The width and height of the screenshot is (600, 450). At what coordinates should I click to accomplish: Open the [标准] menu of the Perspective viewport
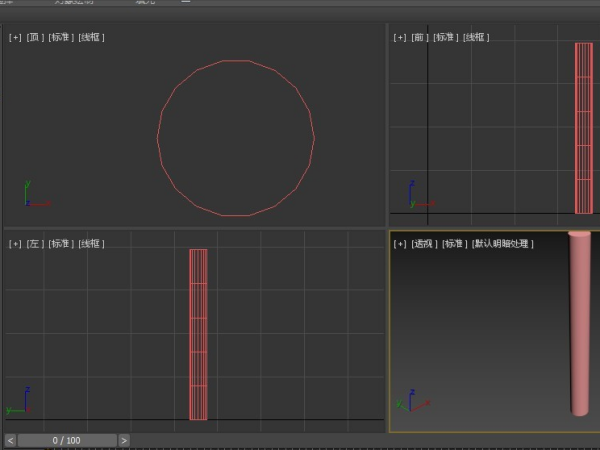(455, 244)
